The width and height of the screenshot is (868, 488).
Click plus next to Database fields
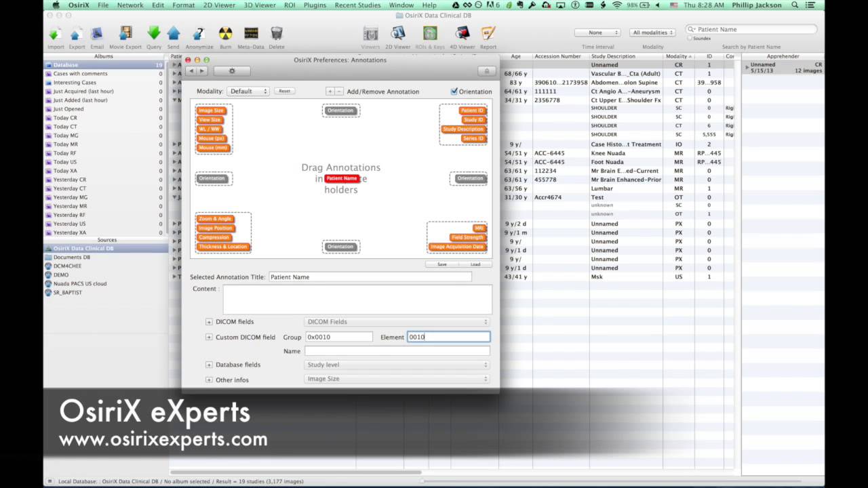point(209,365)
